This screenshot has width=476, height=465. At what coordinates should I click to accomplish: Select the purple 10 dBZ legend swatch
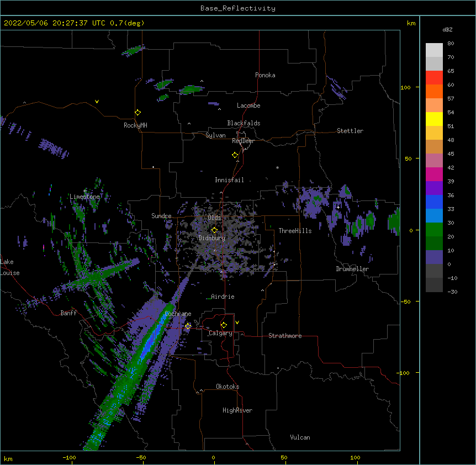point(434,257)
